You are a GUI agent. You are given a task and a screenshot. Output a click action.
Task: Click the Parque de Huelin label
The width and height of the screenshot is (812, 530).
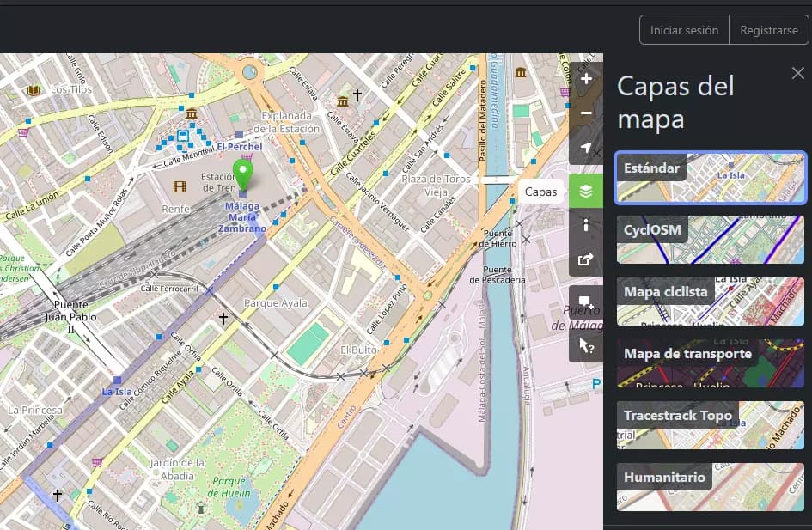pyautogui.click(x=229, y=487)
